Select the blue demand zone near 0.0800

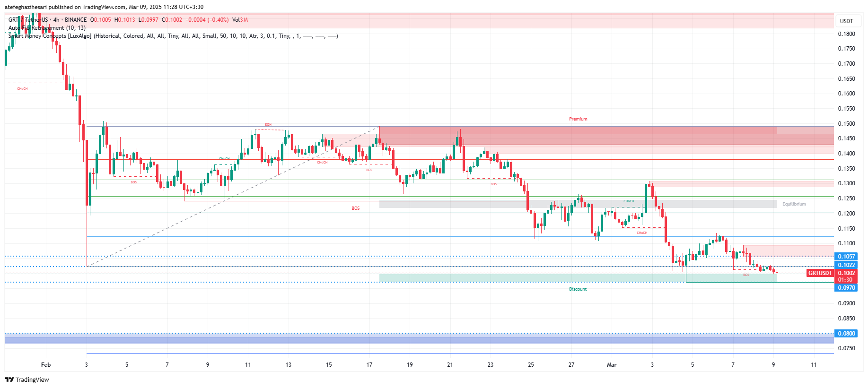tap(419, 338)
